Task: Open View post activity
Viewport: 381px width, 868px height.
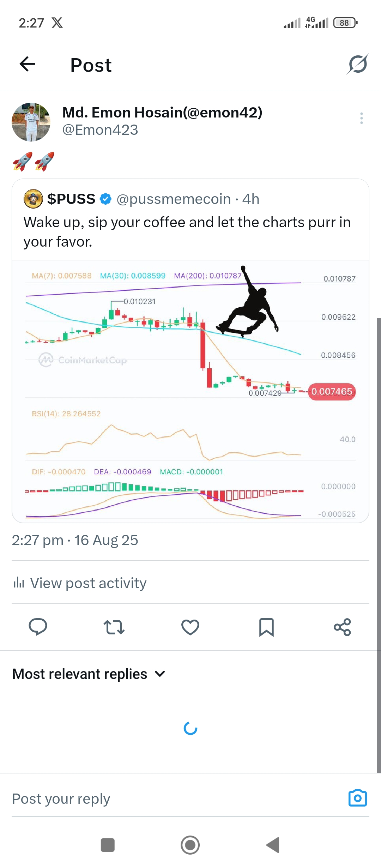Action: point(80,583)
